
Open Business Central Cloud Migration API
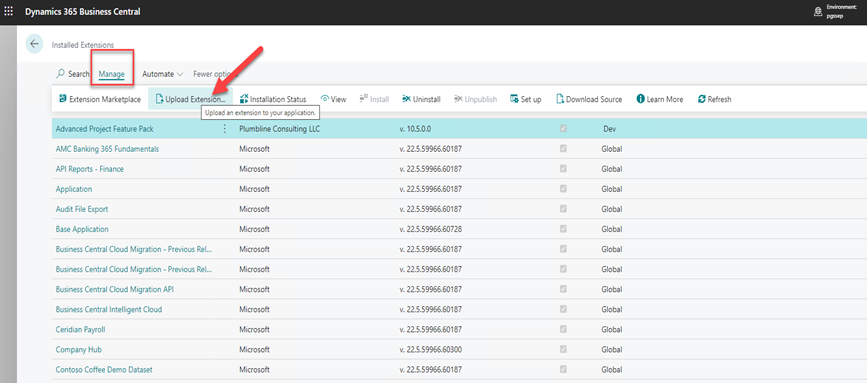pyautogui.click(x=115, y=289)
